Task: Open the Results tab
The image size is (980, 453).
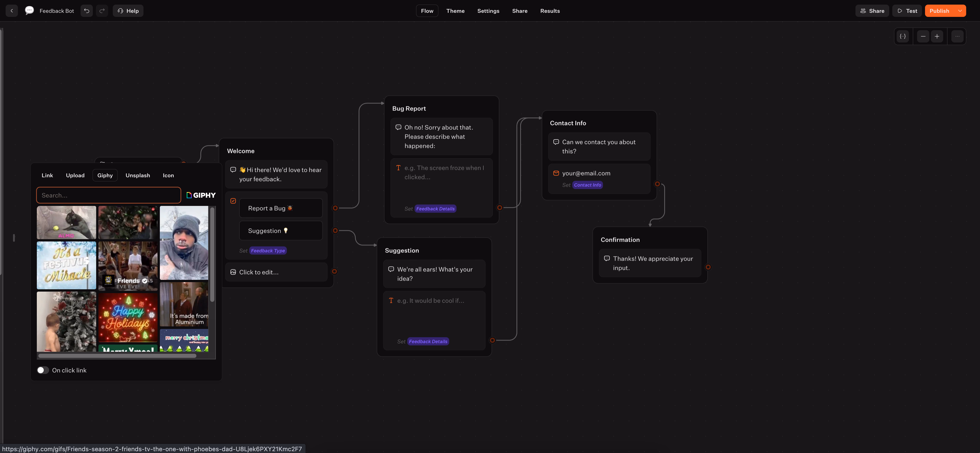Action: (x=550, y=11)
